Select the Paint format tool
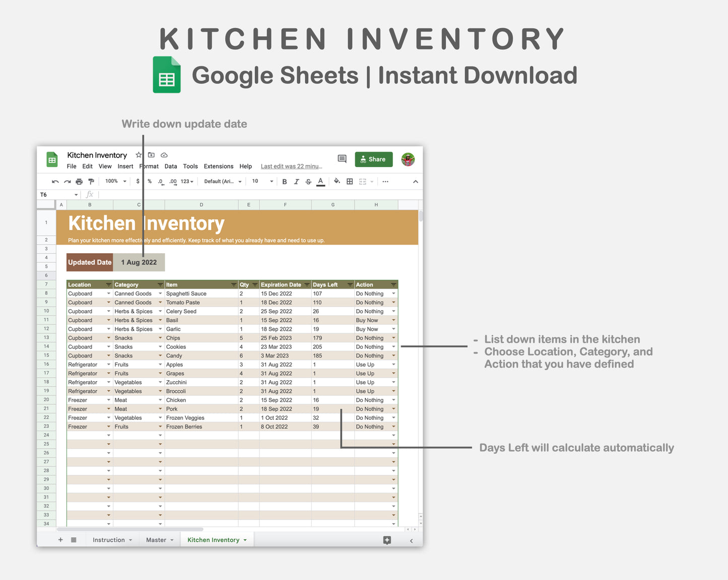The width and height of the screenshot is (728, 580). coord(91,181)
